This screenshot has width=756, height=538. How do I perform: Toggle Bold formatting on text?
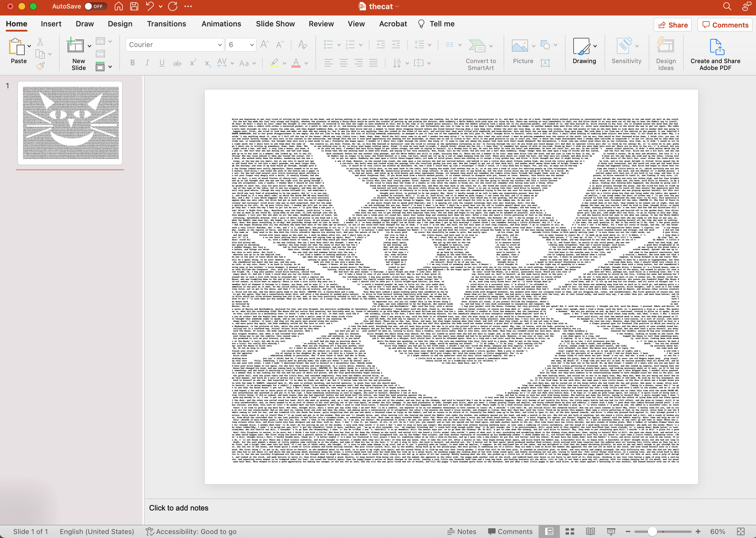(132, 63)
